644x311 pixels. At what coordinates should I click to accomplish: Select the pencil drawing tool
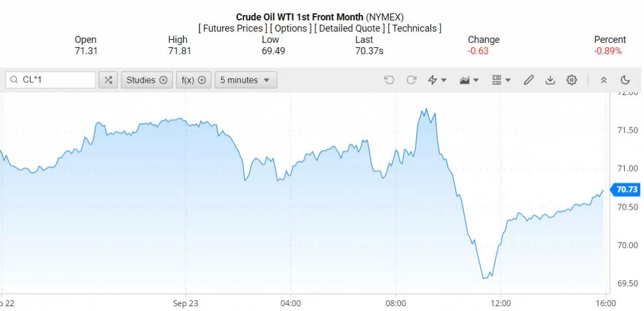pyautogui.click(x=529, y=80)
